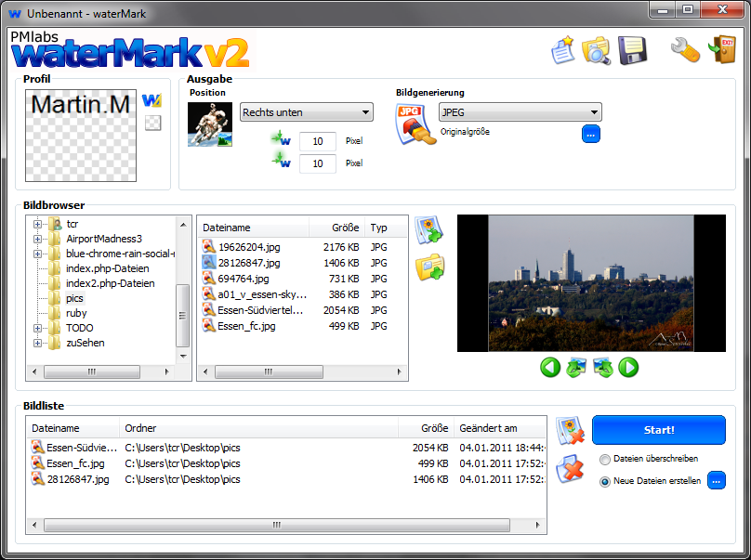
Task: Open new file options next to 'Neue Dateien erstellen'
Action: tap(717, 480)
